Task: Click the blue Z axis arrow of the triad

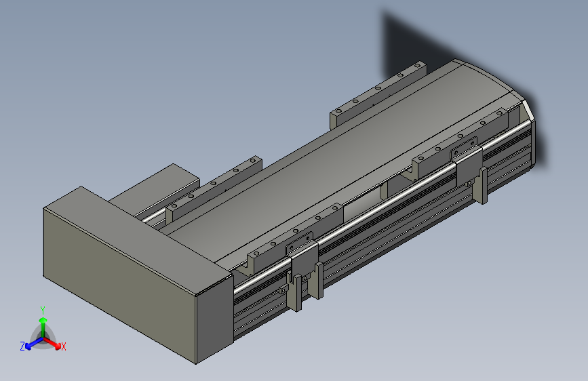Action: point(34,343)
